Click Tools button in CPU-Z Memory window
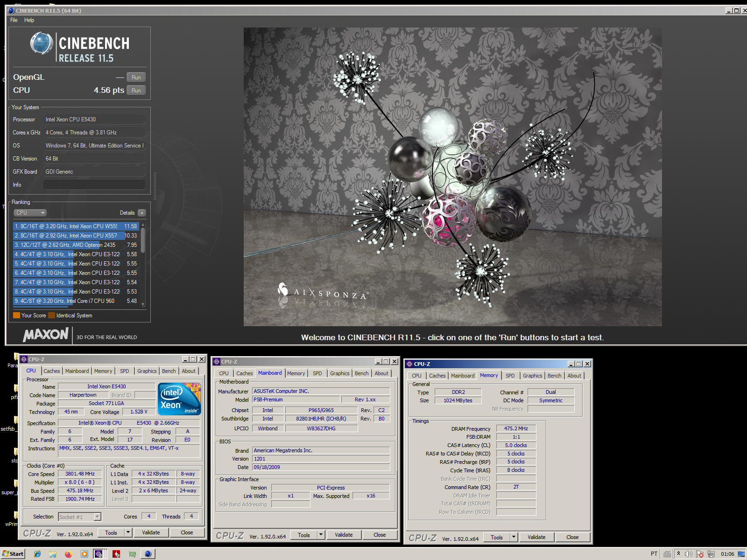The image size is (747, 560). [497, 537]
